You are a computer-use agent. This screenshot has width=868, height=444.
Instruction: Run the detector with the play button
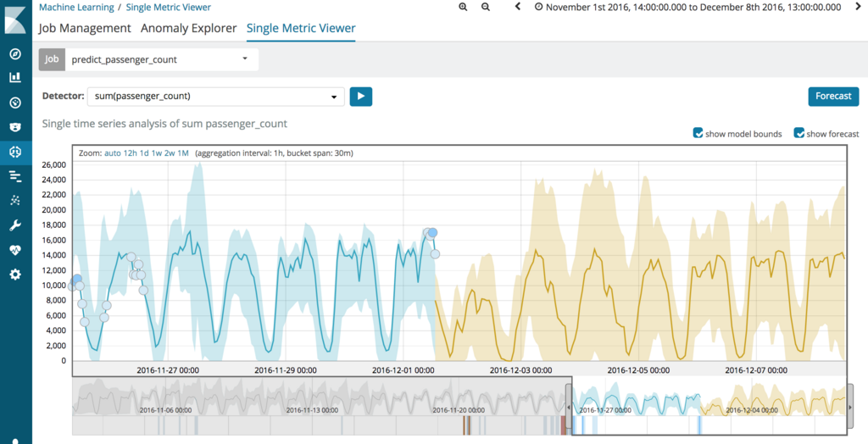click(x=361, y=97)
